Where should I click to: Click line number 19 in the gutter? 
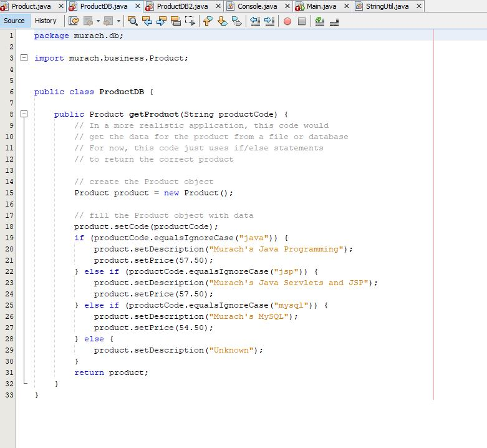[9, 238]
